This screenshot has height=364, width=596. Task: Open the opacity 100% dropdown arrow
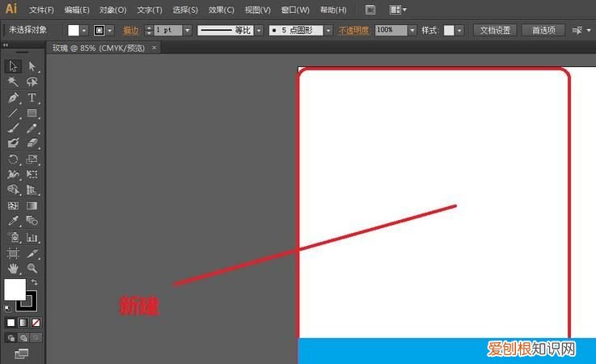412,31
